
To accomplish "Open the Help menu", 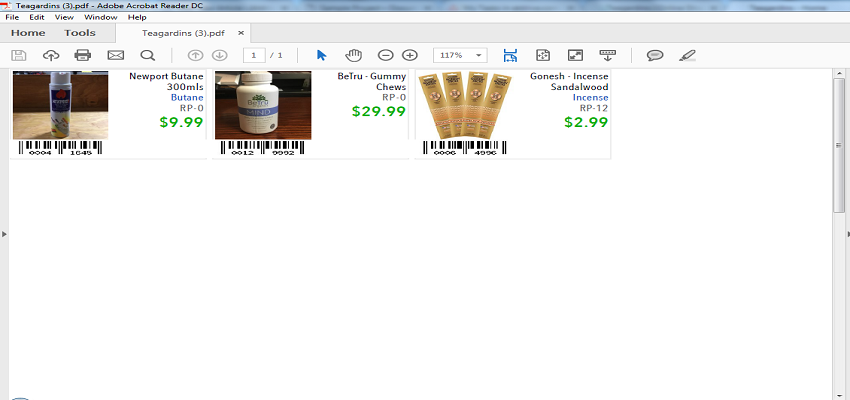I will coord(137,17).
